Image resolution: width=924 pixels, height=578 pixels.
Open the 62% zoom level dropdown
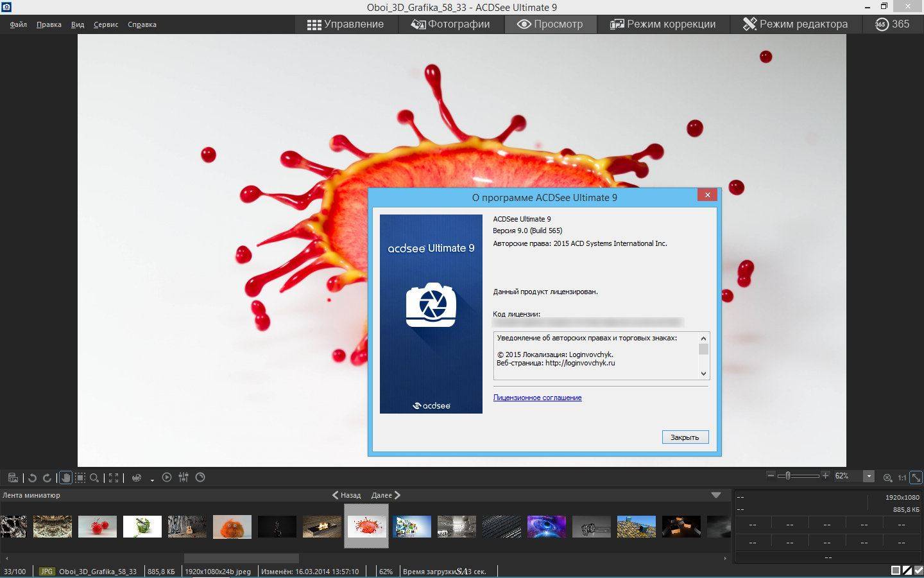pyautogui.click(x=869, y=477)
